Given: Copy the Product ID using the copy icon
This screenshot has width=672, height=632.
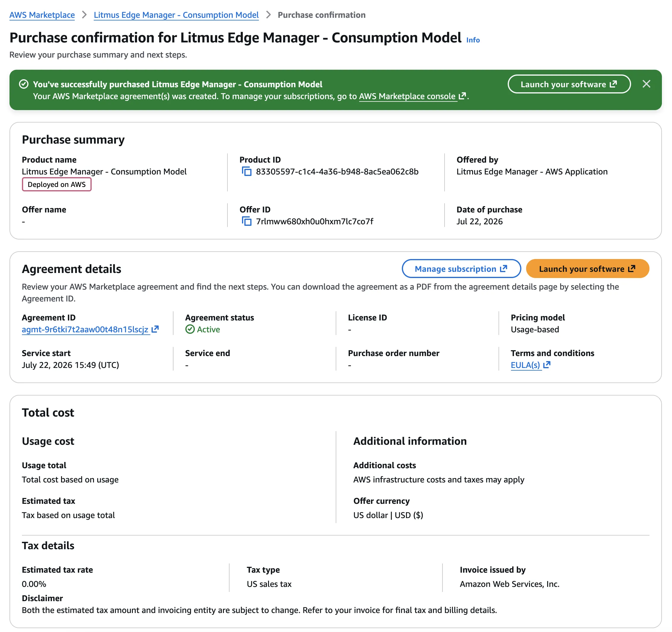Looking at the screenshot, I should [247, 172].
